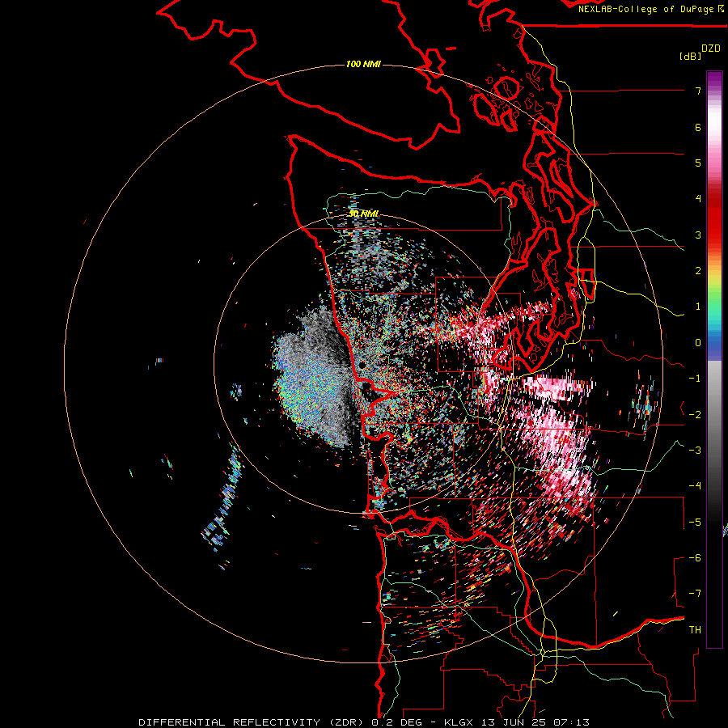The image size is (728, 728).
Task: Click the 4 dB tick on color scale
Action: (x=698, y=199)
